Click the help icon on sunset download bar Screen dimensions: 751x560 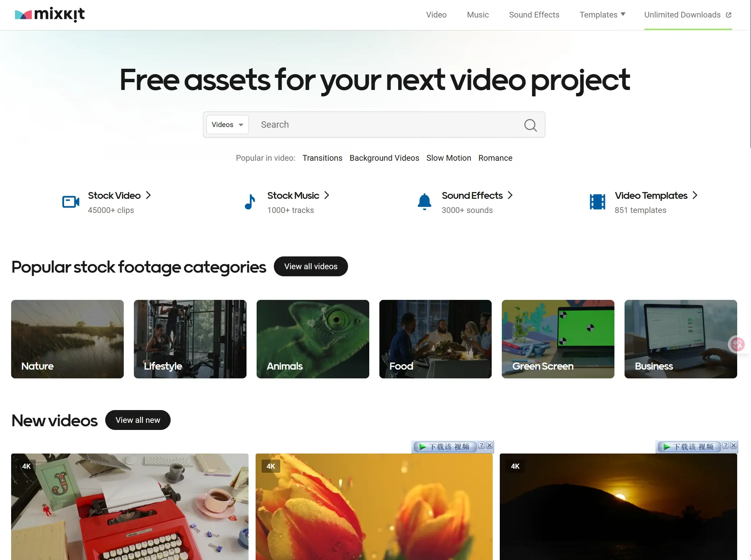pos(725,445)
